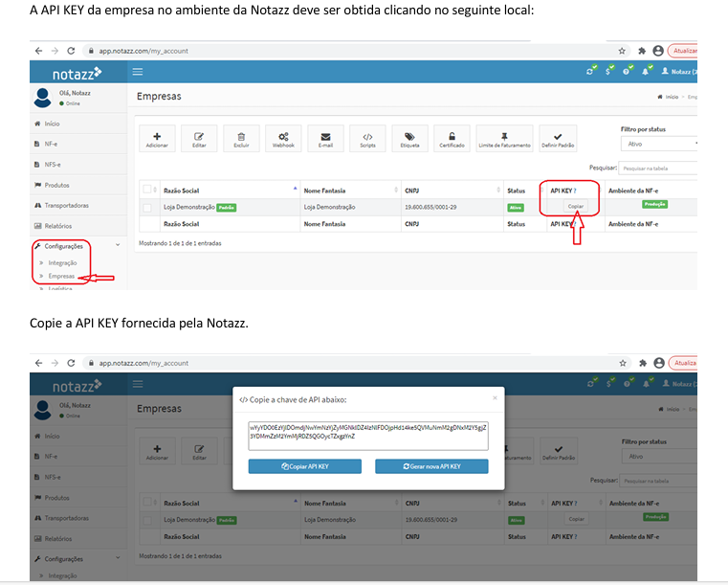Open the Webhook gears button
This screenshot has height=585, width=728.
(x=283, y=139)
